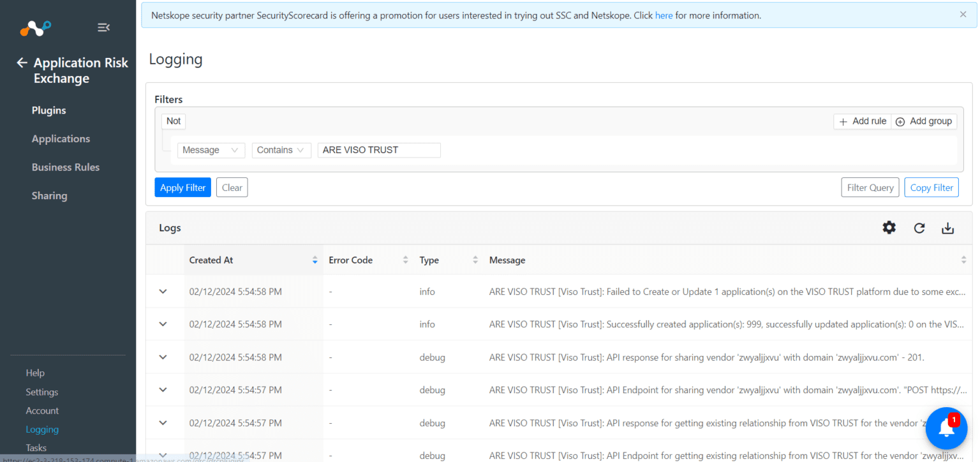This screenshot has width=980, height=462.
Task: Refresh the logs list
Action: 919,228
